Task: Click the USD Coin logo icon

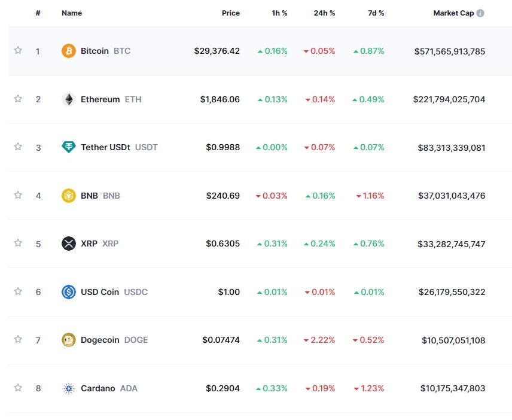Action: 69,292
